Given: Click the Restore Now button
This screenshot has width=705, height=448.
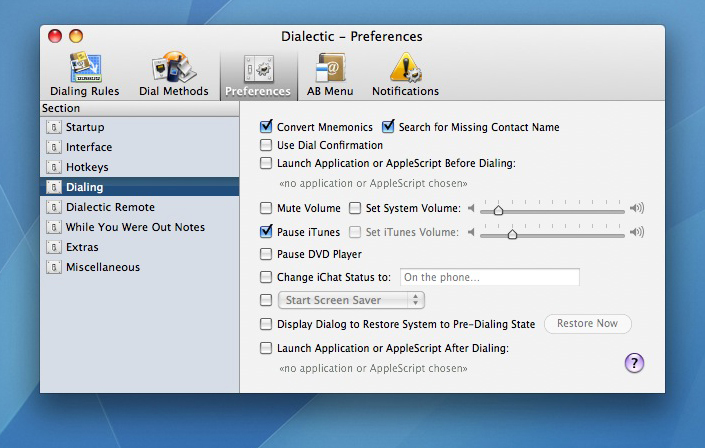Looking at the screenshot, I should pos(587,324).
